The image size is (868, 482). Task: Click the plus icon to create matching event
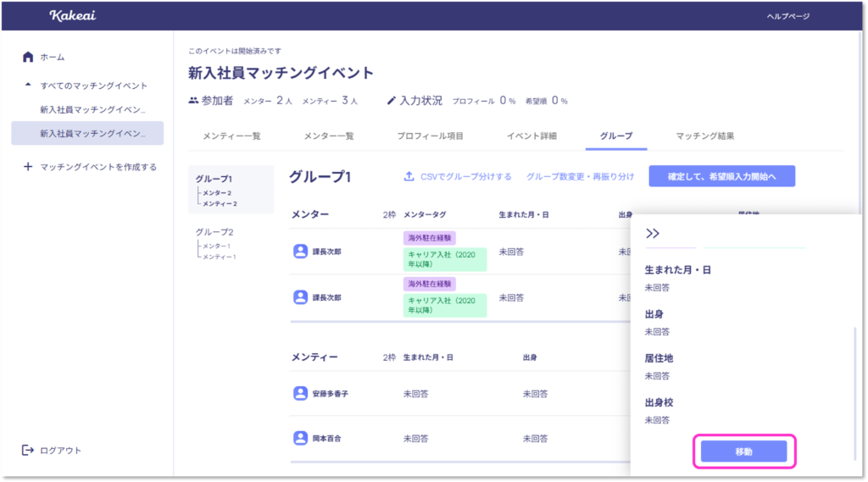(x=28, y=167)
